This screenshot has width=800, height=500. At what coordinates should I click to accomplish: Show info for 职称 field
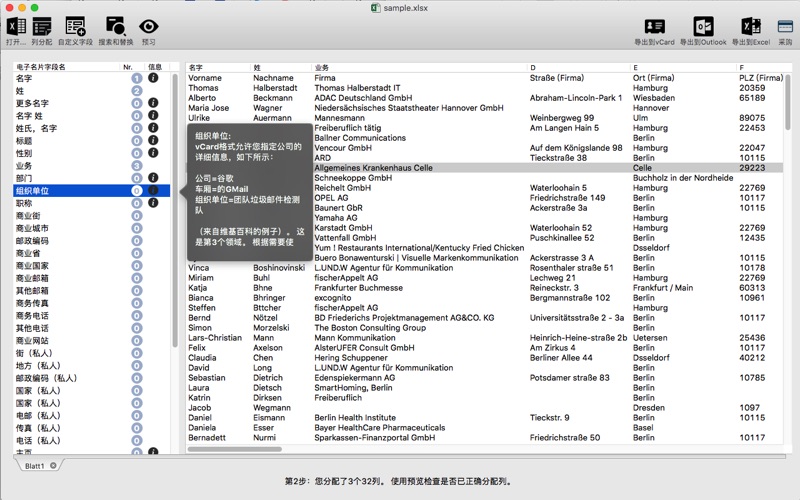click(x=153, y=203)
